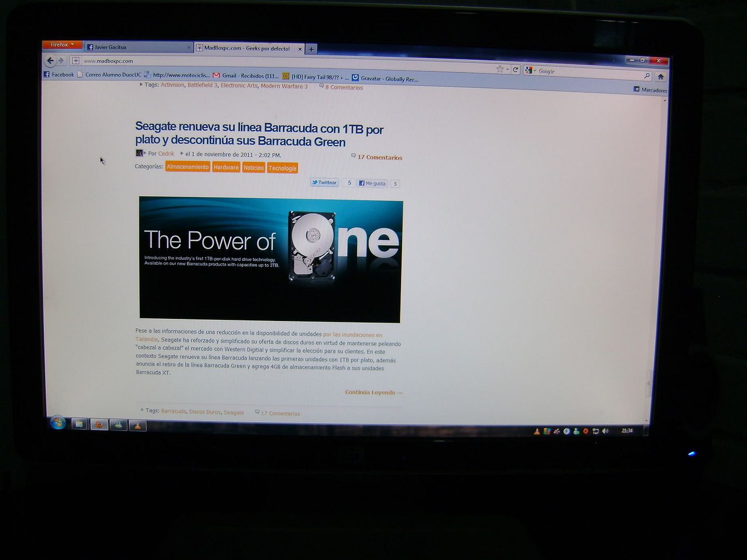Open the search engine selector dropdown
This screenshot has height=560, width=747.
point(530,70)
